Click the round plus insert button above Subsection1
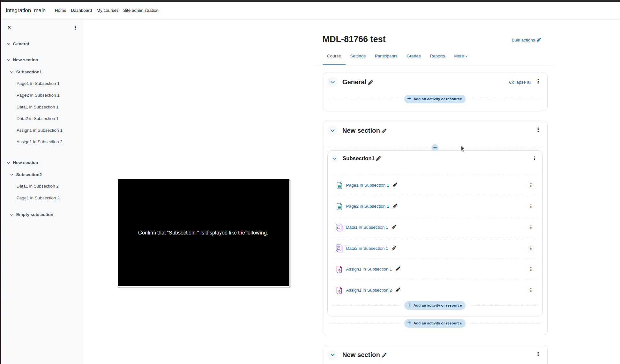 pos(435,147)
